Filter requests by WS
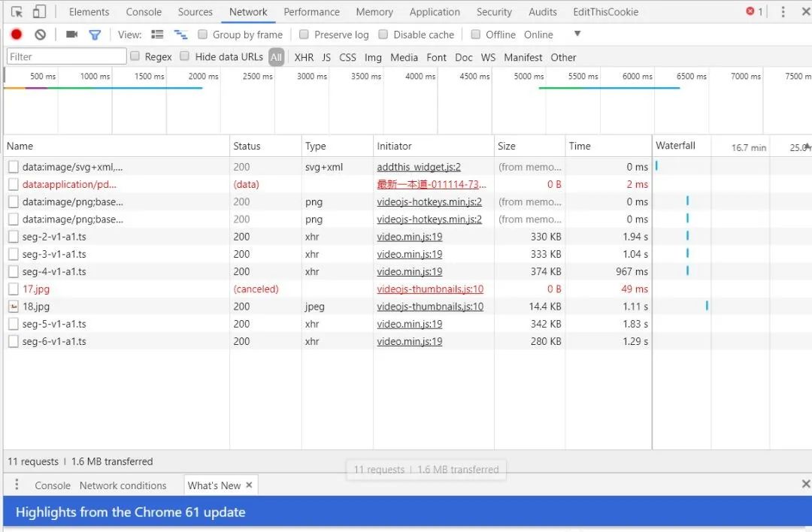This screenshot has height=532, width=812. point(488,57)
